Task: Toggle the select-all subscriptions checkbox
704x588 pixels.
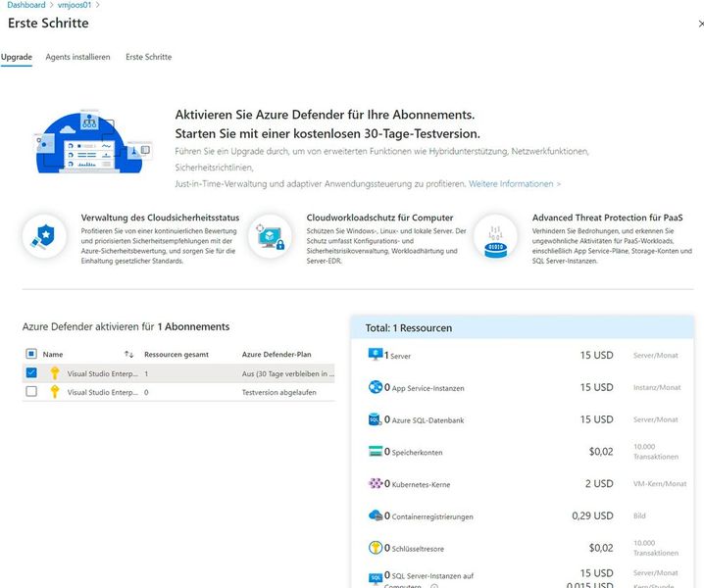Action: (x=31, y=354)
